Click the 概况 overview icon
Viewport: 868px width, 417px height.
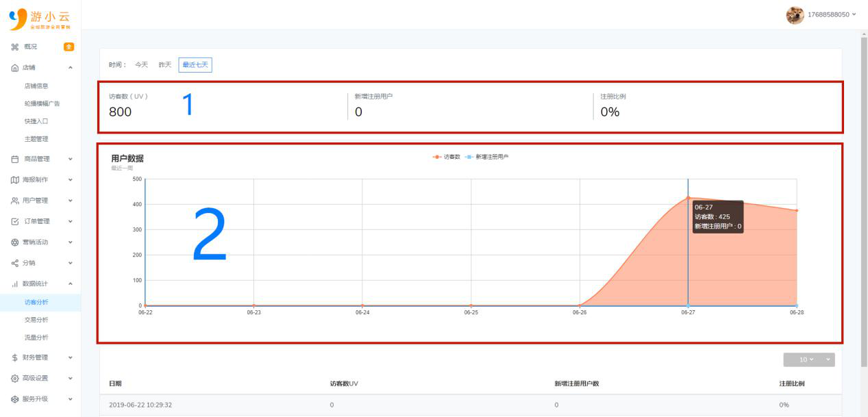tap(15, 47)
